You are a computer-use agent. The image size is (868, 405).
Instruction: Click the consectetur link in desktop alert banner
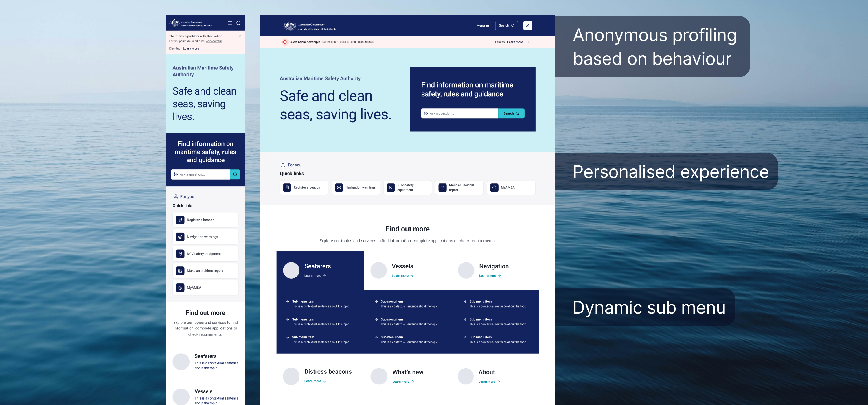[366, 42]
